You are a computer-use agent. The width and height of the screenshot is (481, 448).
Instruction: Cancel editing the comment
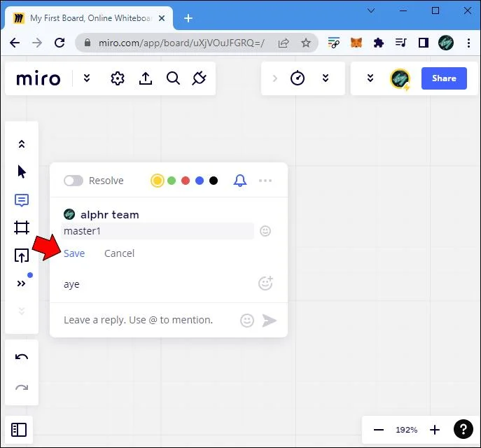(x=119, y=253)
